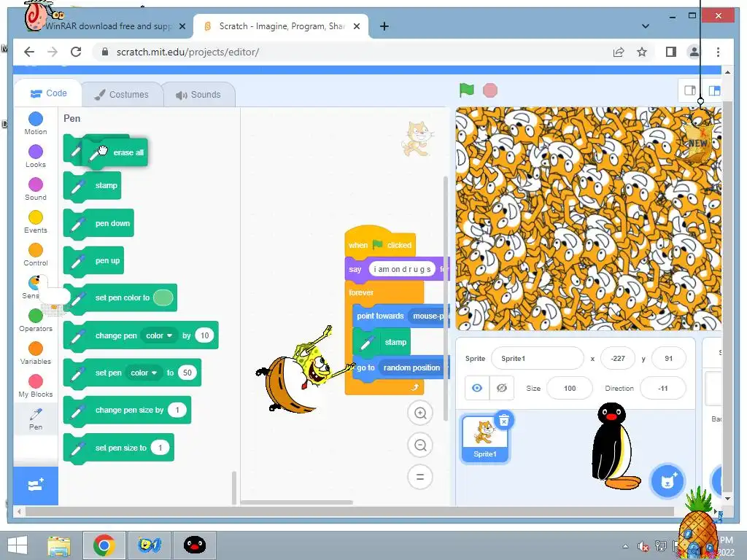Close the Scratch browser tab

tap(356, 26)
